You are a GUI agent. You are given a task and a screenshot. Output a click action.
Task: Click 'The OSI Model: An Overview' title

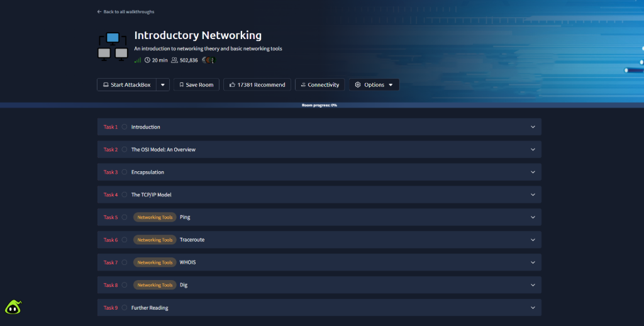point(164,150)
